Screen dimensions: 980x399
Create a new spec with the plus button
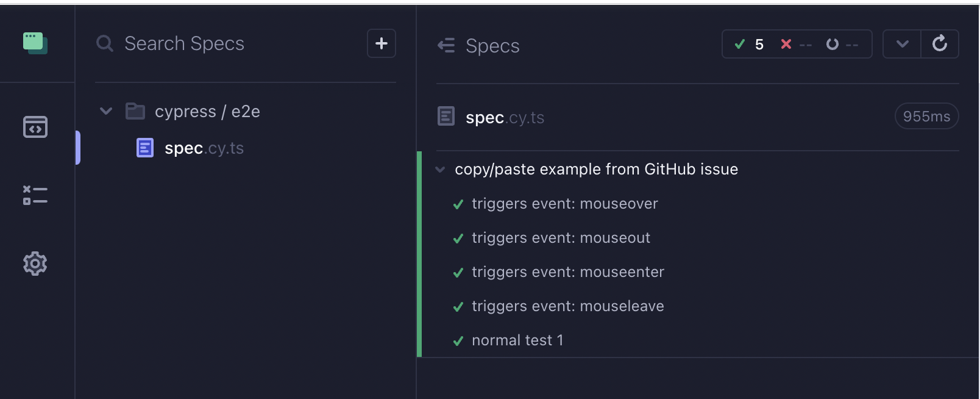pyautogui.click(x=382, y=43)
